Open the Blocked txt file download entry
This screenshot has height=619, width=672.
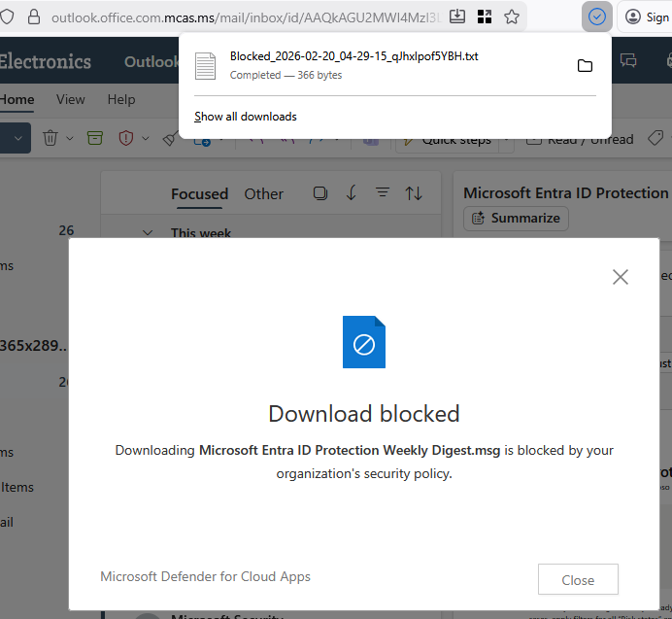click(x=353, y=65)
